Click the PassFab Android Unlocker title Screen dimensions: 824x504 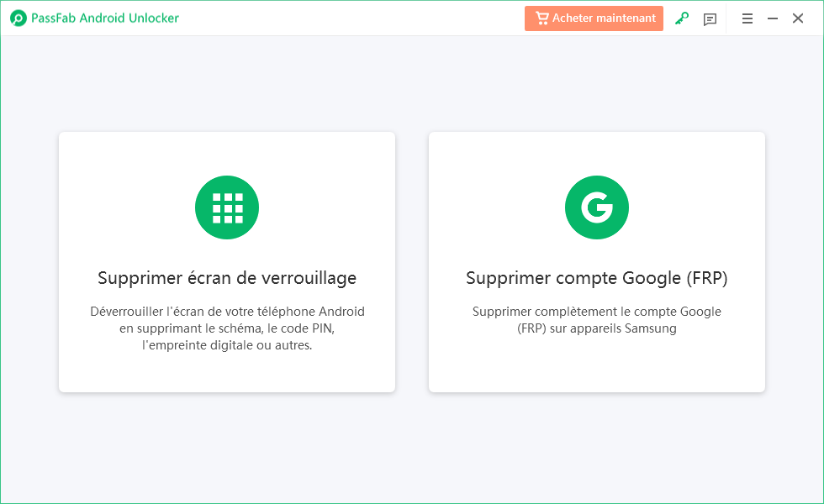pyautogui.click(x=105, y=18)
